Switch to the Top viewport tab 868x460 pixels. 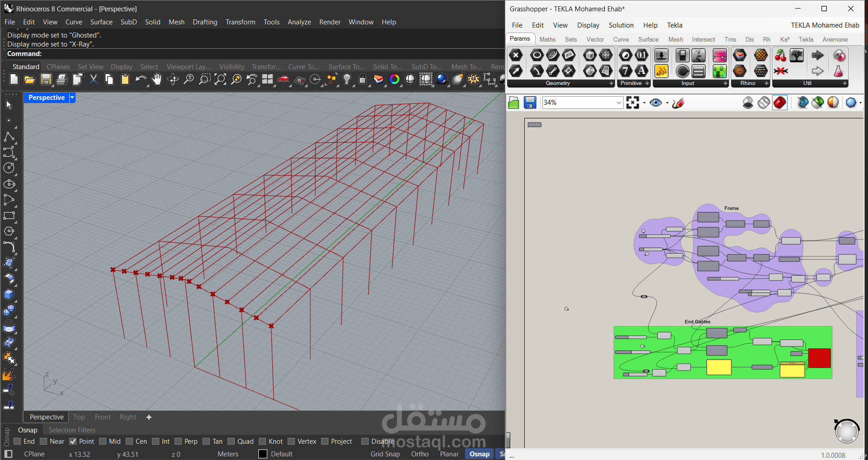79,417
